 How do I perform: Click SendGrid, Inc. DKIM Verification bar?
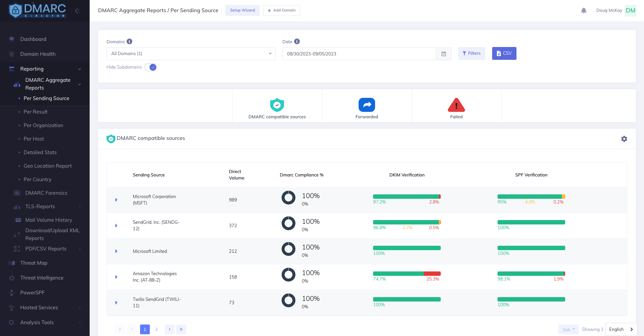[407, 222]
